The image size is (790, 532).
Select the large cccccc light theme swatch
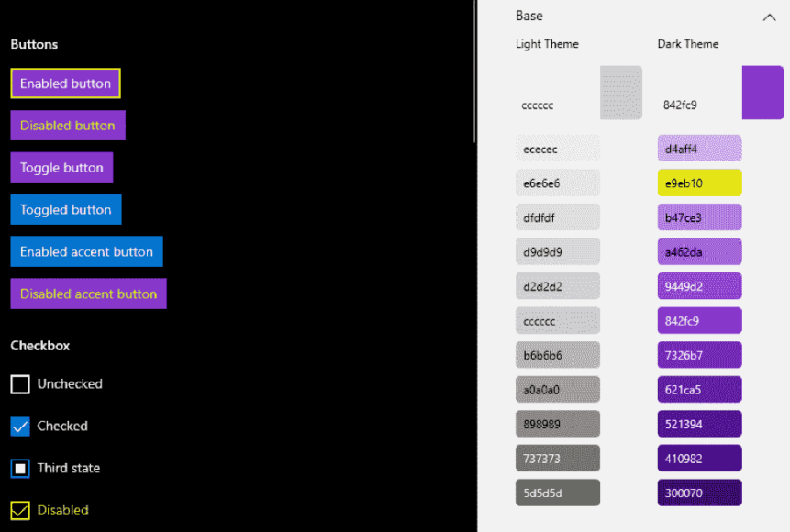pos(620,92)
